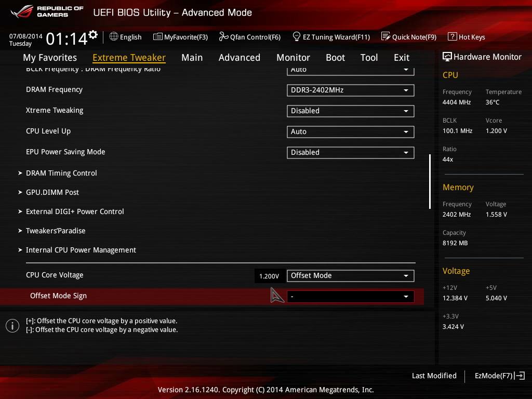
Task: Click the settings gear next to the clock
Action: [93, 35]
